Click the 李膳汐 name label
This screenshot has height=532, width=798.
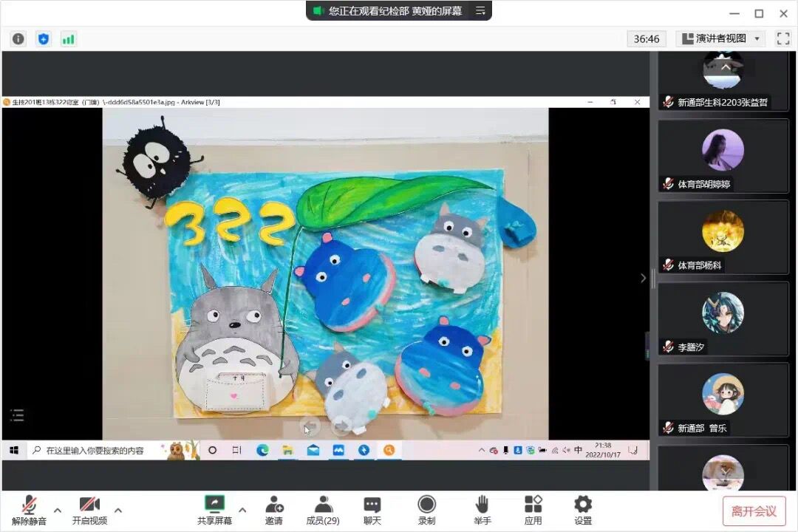691,347
